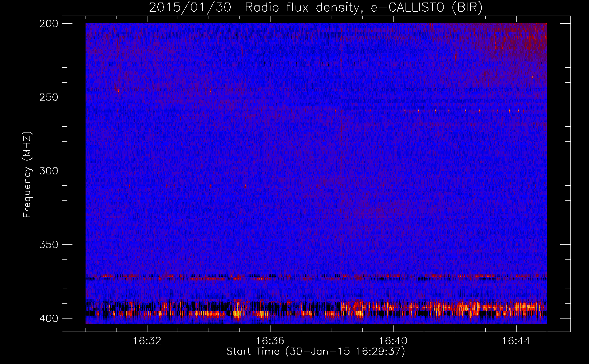The height and width of the screenshot is (364, 589).
Task: Select the 300 frequency tick label
Action: pyautogui.click(x=48, y=171)
